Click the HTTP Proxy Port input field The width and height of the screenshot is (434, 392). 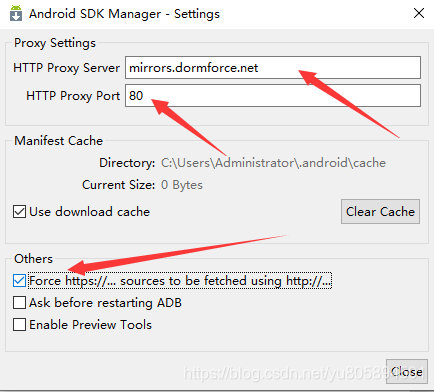coord(273,96)
